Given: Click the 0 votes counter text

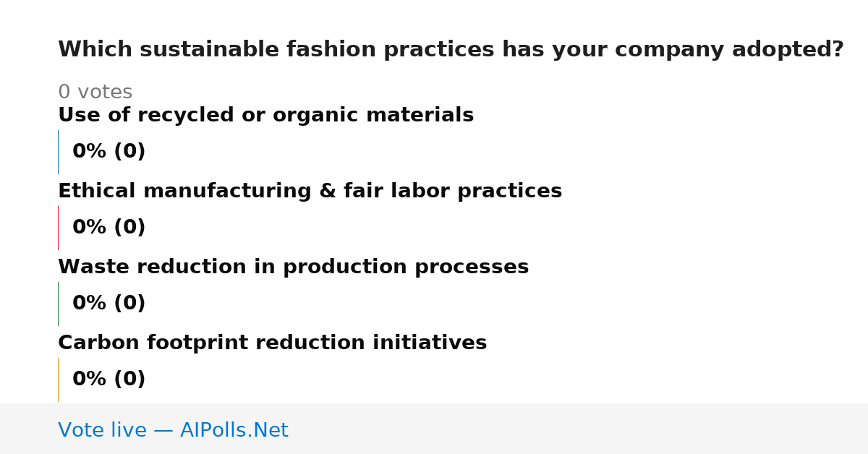Looking at the screenshot, I should click(95, 93).
